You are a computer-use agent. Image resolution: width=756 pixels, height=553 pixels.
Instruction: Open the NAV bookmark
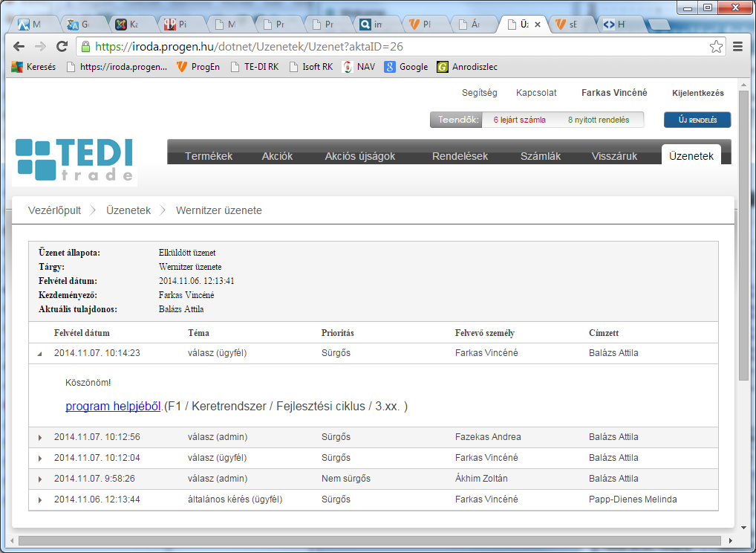click(358, 67)
